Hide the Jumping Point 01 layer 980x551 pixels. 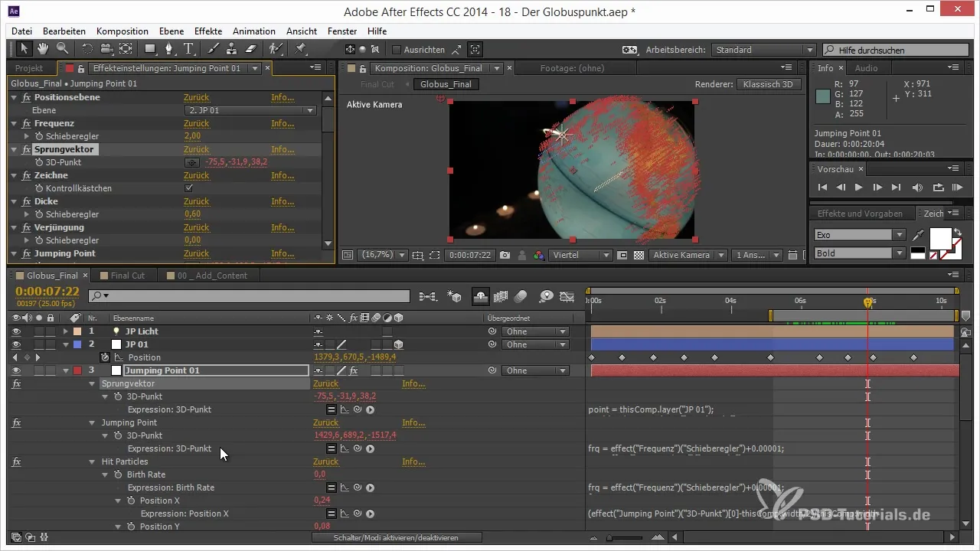click(15, 370)
